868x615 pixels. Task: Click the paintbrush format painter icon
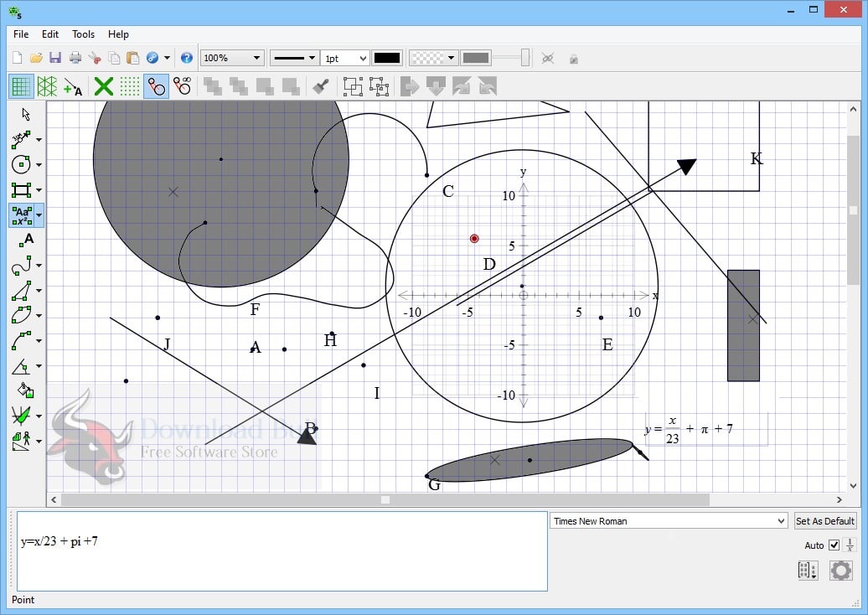point(319,85)
